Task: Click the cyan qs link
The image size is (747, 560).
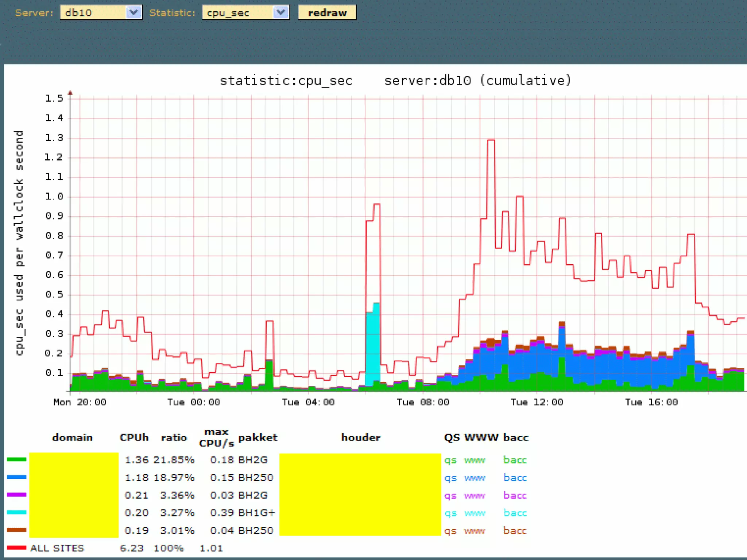Action: (450, 513)
